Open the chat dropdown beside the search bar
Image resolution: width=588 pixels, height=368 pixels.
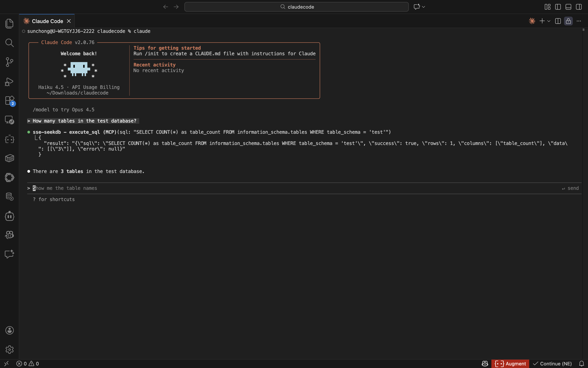pyautogui.click(x=423, y=7)
